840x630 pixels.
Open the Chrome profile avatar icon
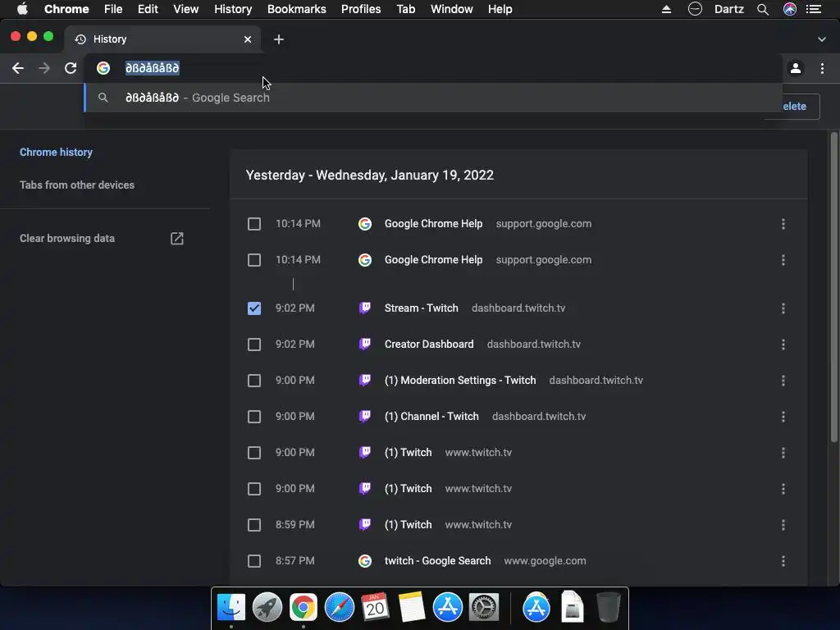click(x=796, y=68)
